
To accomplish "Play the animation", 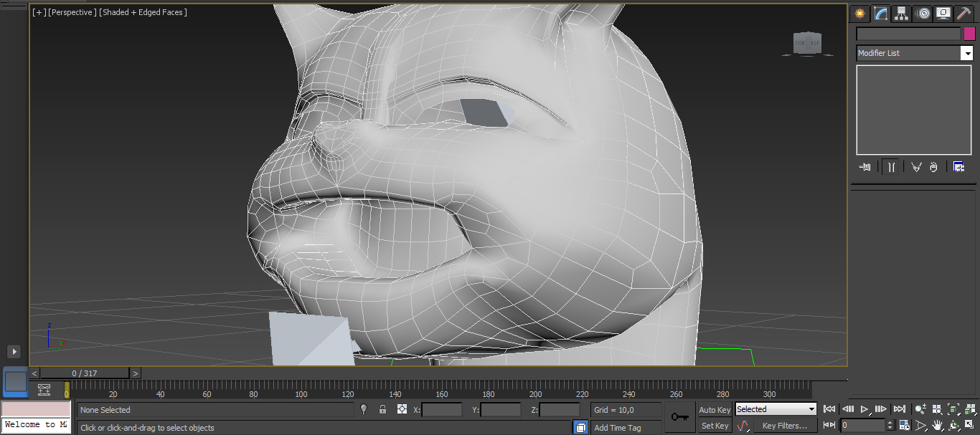I will (x=864, y=409).
